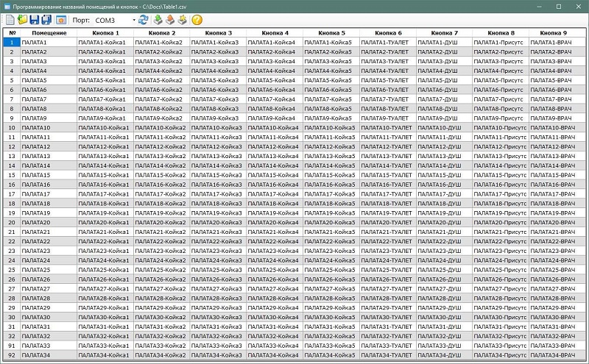Click the yellow star device icon

183,20
